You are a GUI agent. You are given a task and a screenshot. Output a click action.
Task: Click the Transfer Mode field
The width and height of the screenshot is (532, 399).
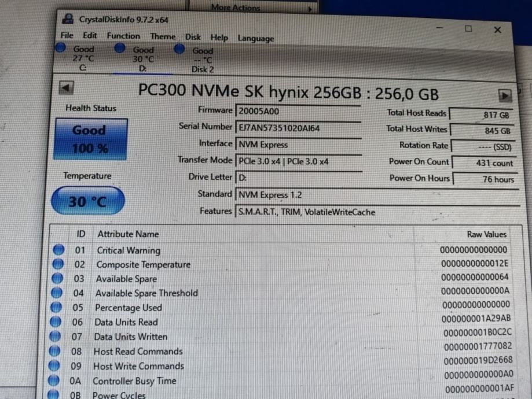click(299, 161)
